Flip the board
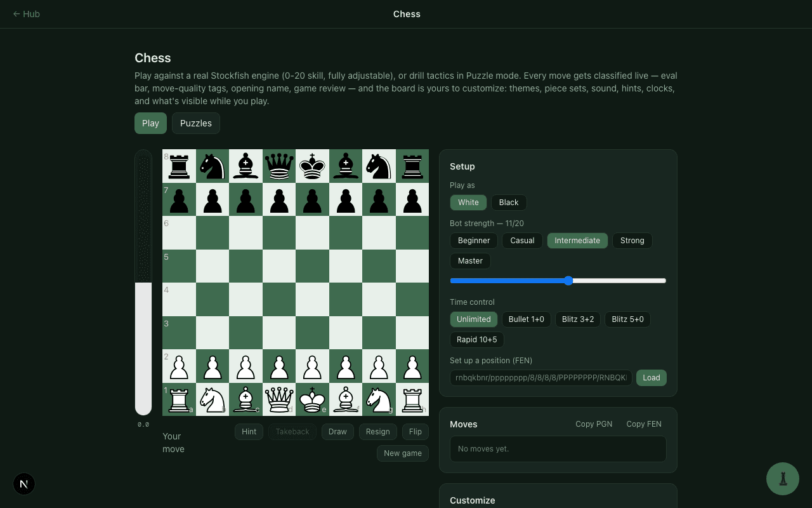 coord(416,432)
